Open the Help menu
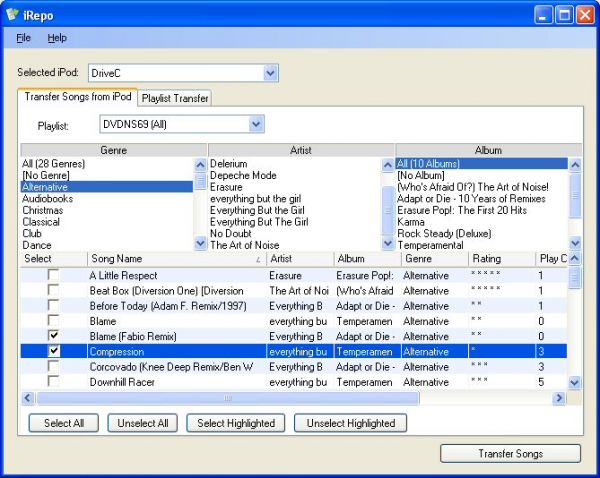Screen dimensions: 600x478 [57, 38]
